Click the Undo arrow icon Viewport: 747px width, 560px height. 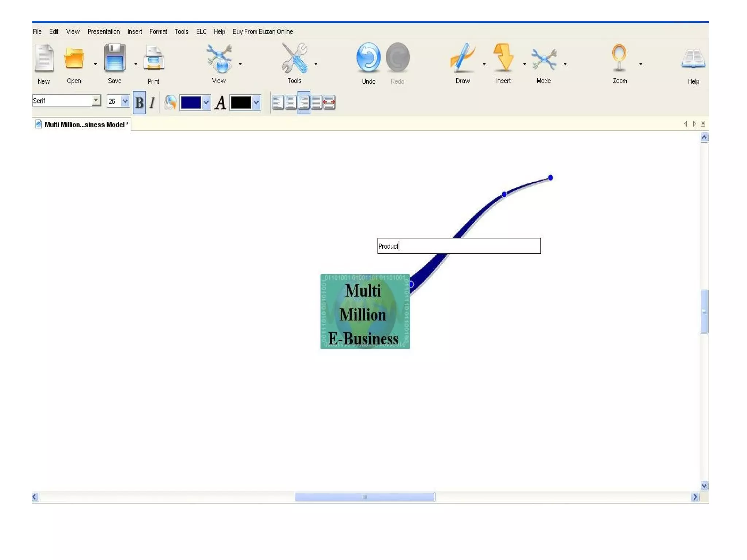(368, 58)
